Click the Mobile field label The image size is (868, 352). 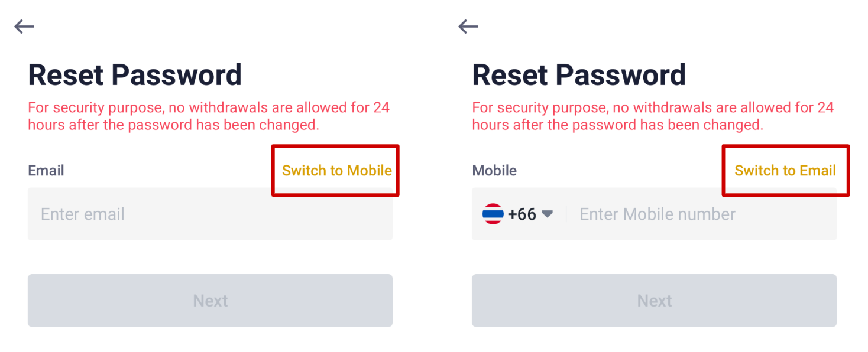[x=494, y=171]
